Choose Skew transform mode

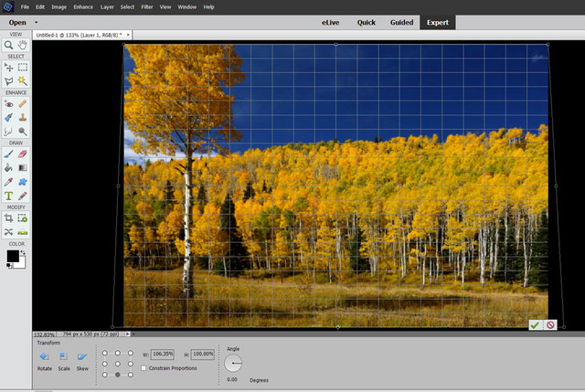coord(82,361)
